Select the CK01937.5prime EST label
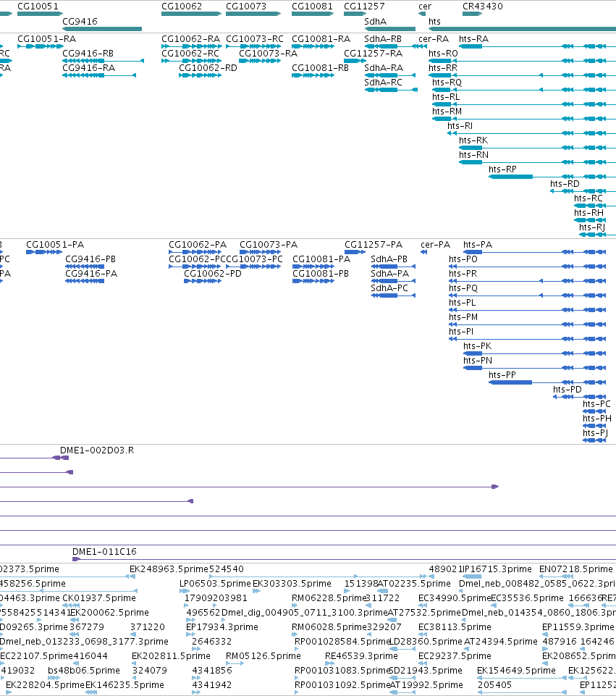This screenshot has width=616, height=696. point(99,598)
